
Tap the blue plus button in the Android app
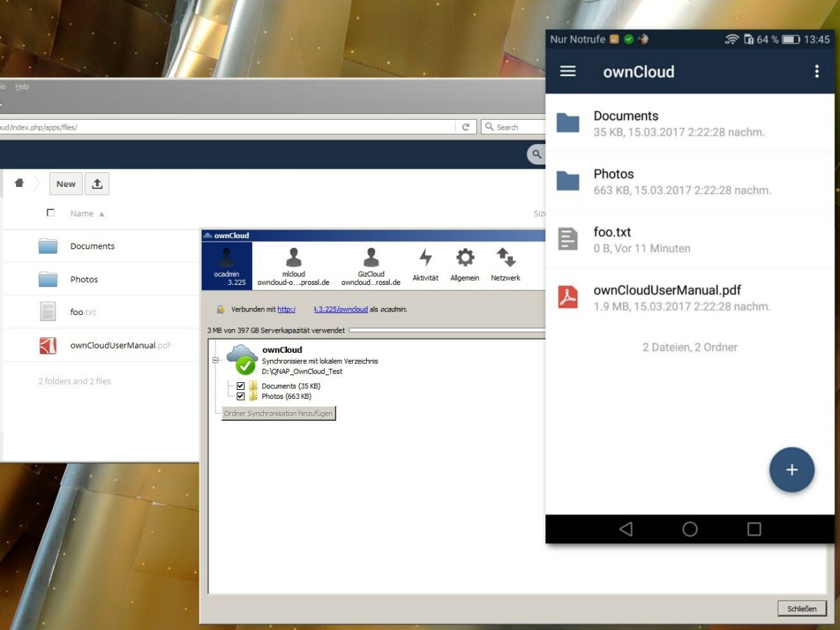point(792,470)
